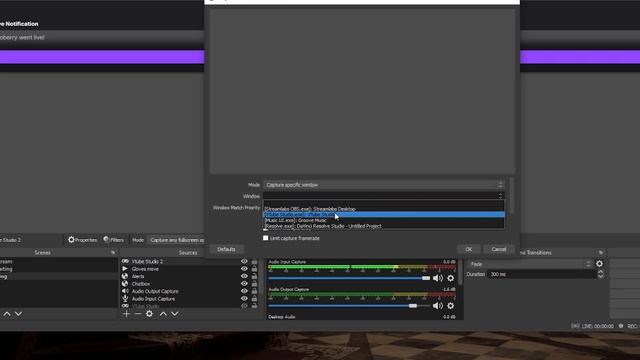Viewport: 640px width, 360px height.
Task: Mute the Audio Output Capture mixer channel
Action: click(x=438, y=305)
